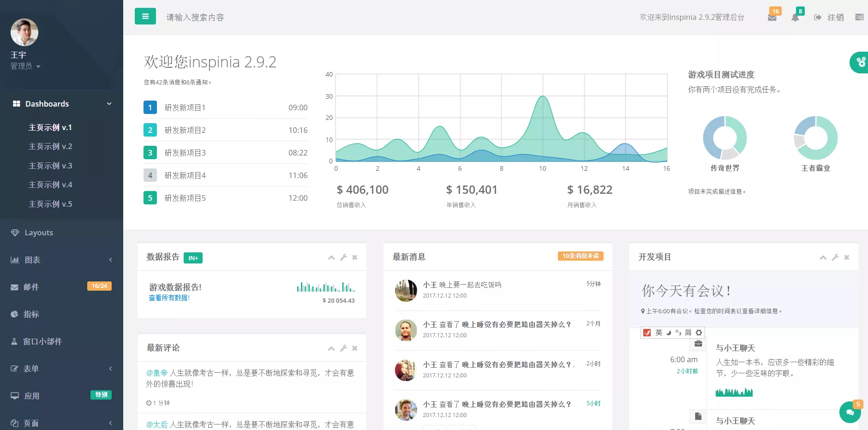Click the 2小时前 timeline link
This screenshot has height=430, width=868.
687,371
